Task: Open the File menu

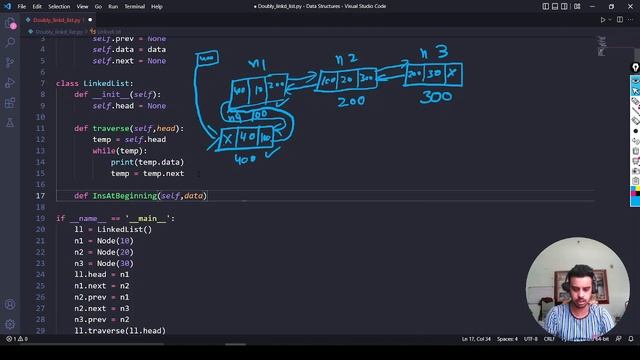Action: [22, 7]
